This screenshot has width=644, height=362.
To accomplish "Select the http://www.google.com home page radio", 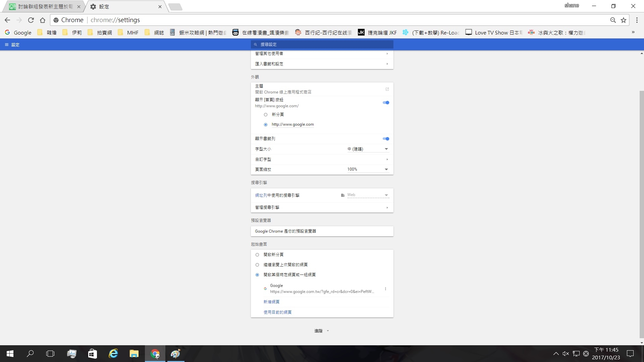I will point(266,125).
